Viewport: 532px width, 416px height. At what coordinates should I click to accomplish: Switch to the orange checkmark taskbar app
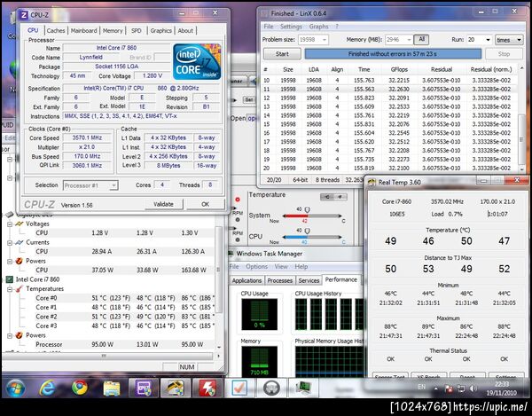(x=239, y=388)
